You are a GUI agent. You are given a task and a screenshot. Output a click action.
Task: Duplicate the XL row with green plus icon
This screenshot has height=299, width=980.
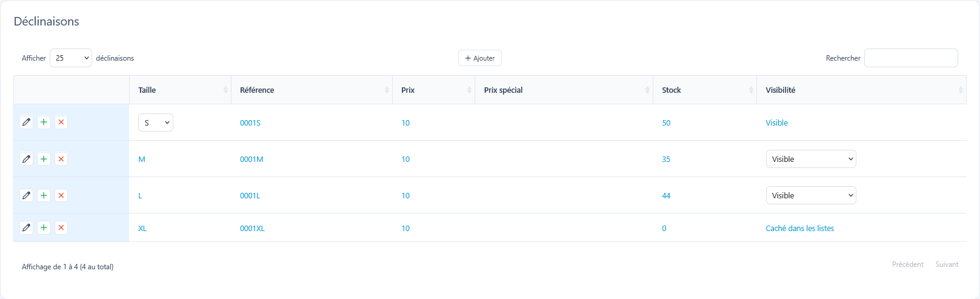coord(44,227)
